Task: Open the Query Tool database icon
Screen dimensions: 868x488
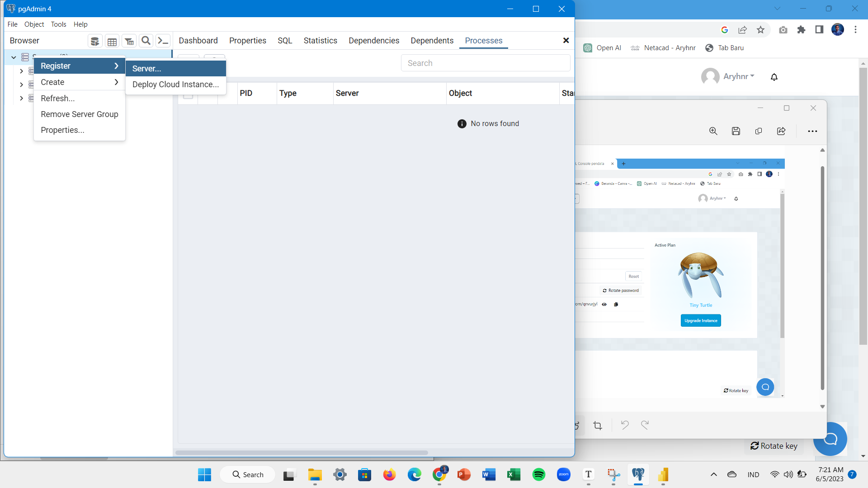Action: point(94,41)
